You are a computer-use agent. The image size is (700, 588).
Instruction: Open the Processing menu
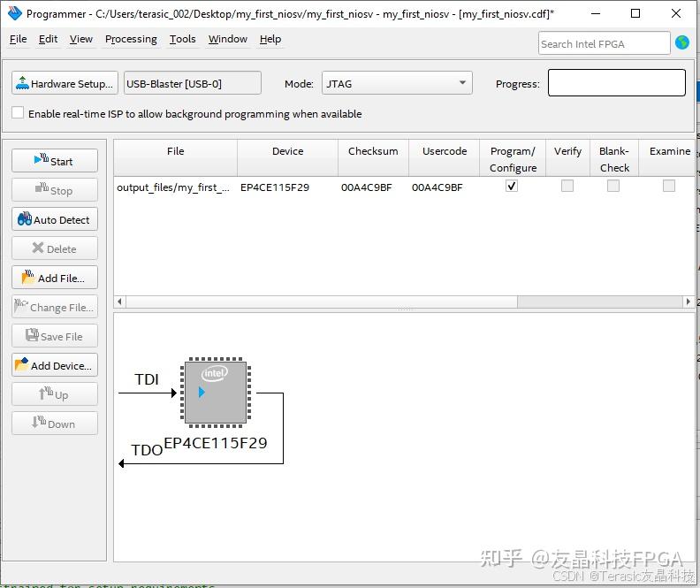coord(131,39)
